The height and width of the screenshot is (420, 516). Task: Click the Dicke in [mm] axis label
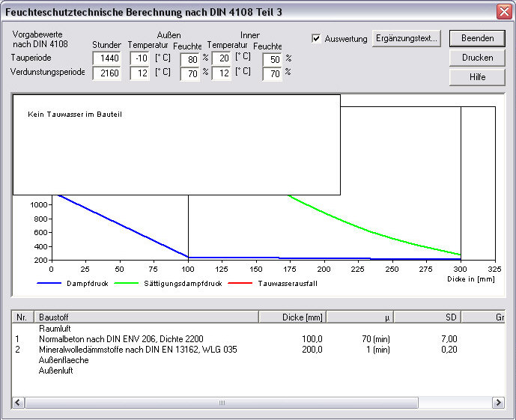click(x=470, y=279)
